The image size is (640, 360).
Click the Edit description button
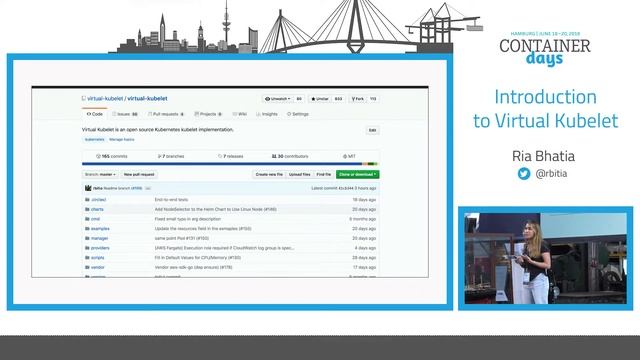(372, 130)
